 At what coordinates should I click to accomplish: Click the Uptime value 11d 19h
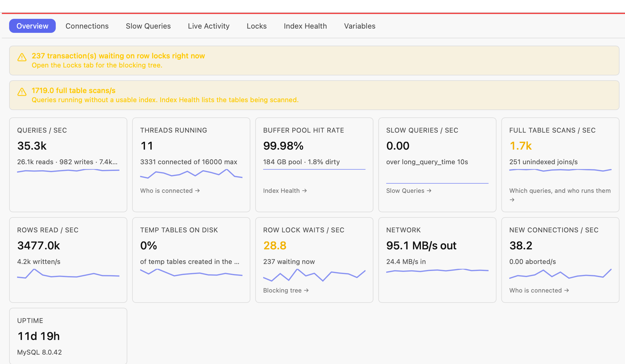point(38,336)
